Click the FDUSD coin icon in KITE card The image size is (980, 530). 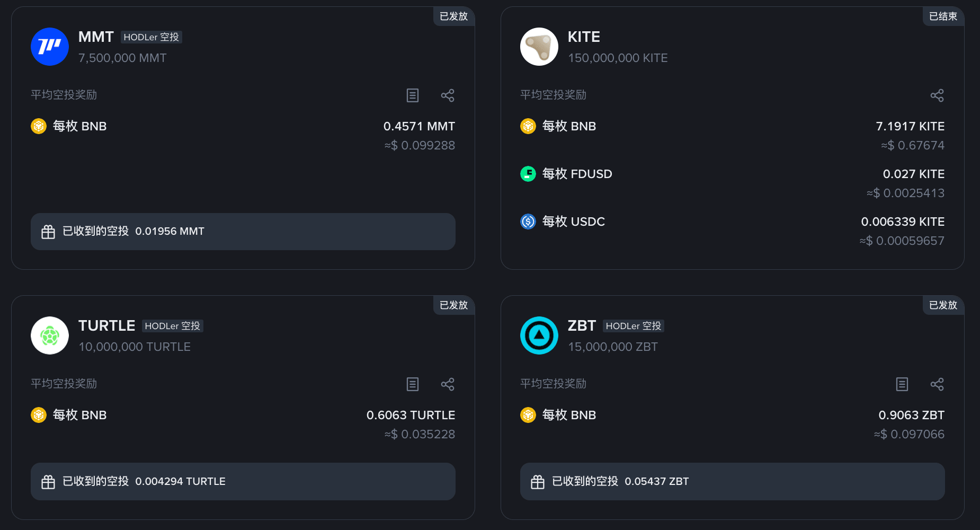pos(528,174)
